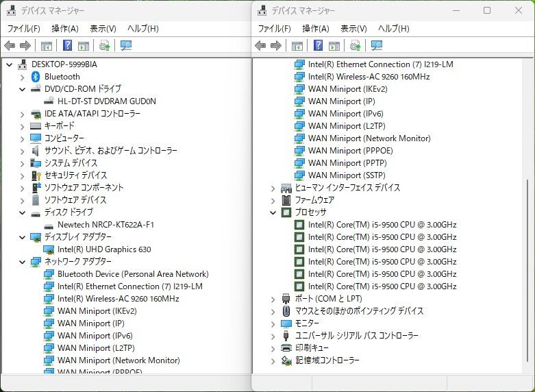Select the Intel(R) UHD Graphics 630 adapter
The height and width of the screenshot is (392, 535).
[104, 249]
